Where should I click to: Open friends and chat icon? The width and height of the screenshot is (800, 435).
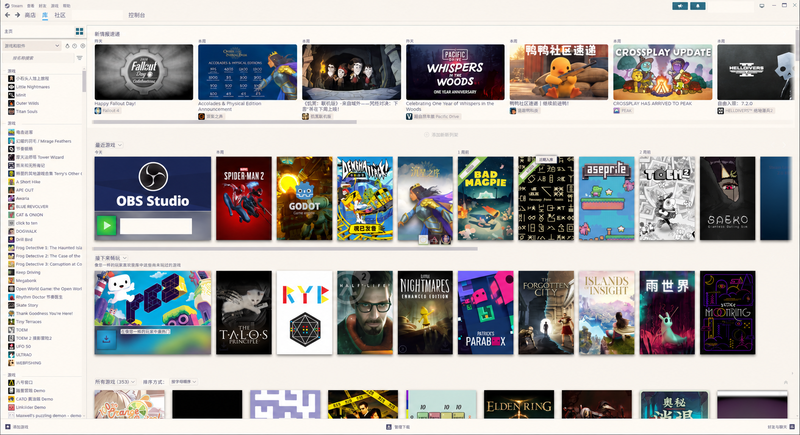tap(793, 427)
